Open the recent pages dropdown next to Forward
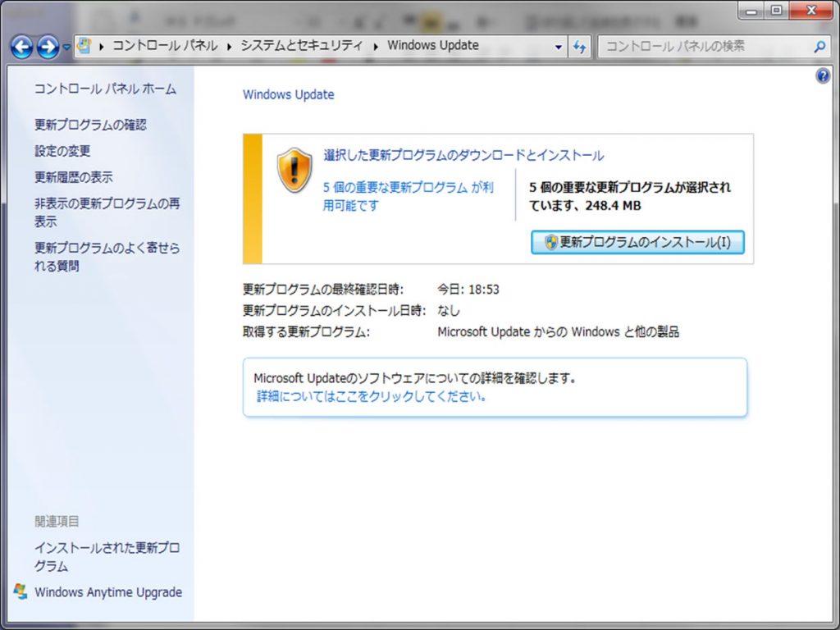 [66, 47]
